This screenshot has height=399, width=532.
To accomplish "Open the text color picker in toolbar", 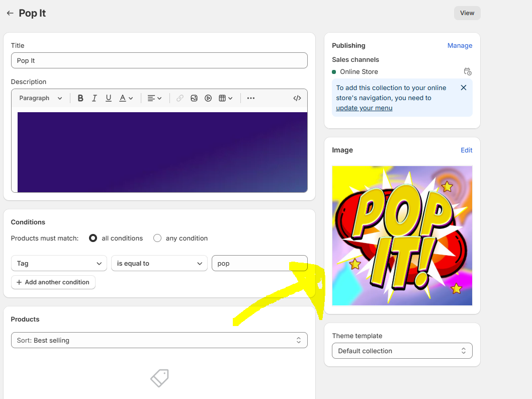I will coord(126,98).
